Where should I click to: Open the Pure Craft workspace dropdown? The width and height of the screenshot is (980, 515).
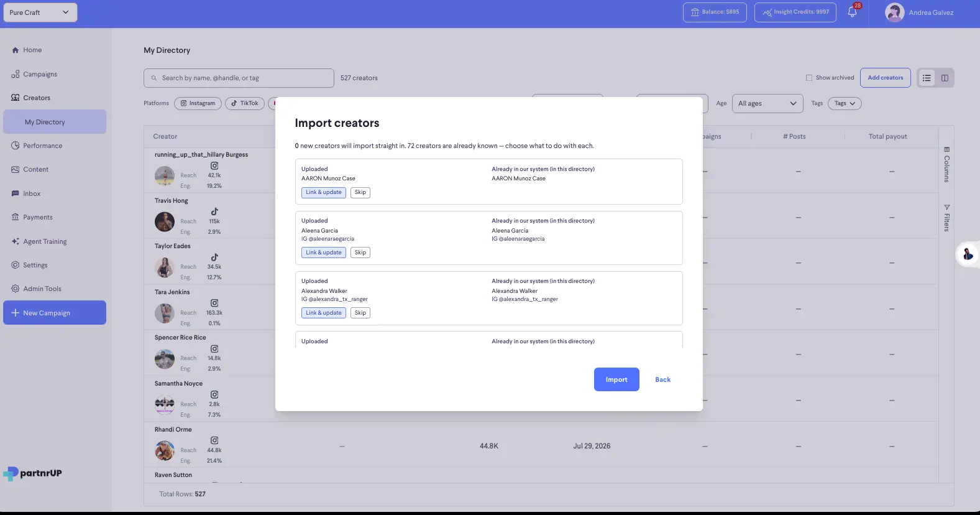point(40,12)
